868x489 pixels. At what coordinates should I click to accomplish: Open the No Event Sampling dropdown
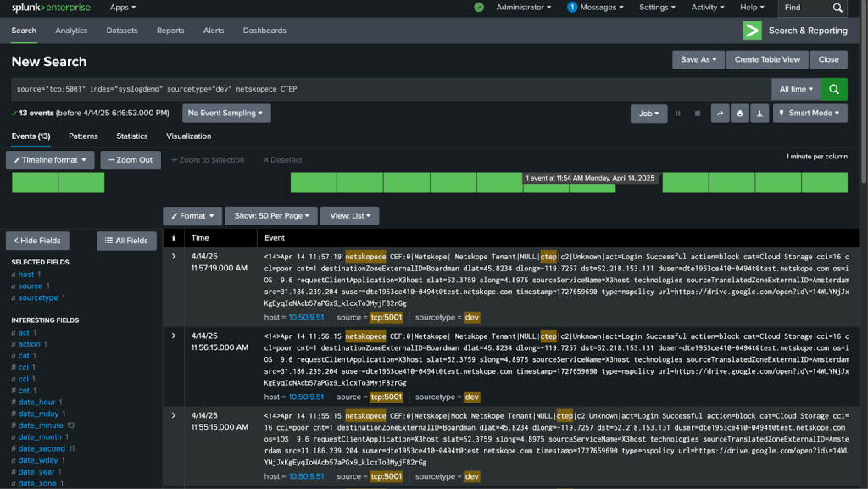(x=225, y=113)
